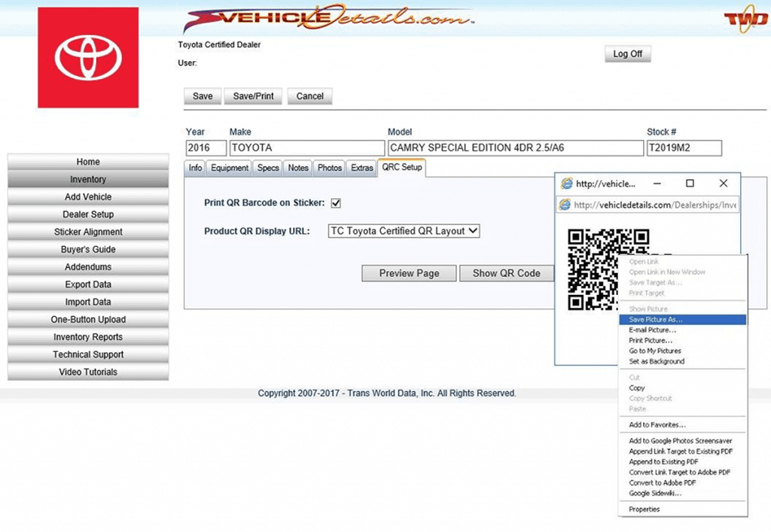Click inside the Stock # input field
Image resolution: width=771 pixels, height=532 pixels.
tap(684, 147)
